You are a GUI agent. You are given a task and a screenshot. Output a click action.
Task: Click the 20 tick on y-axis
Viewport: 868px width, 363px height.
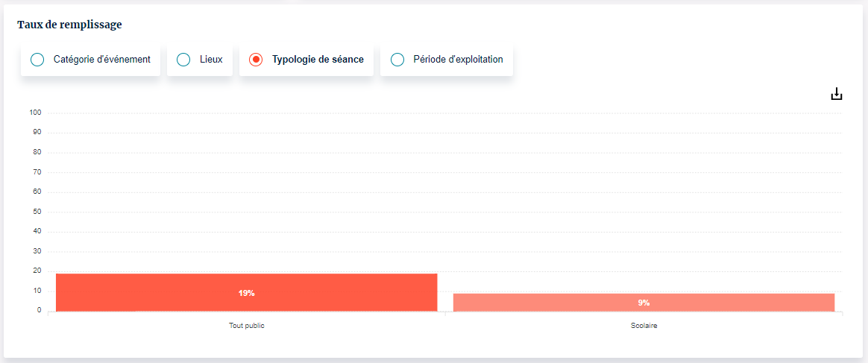tap(37, 271)
